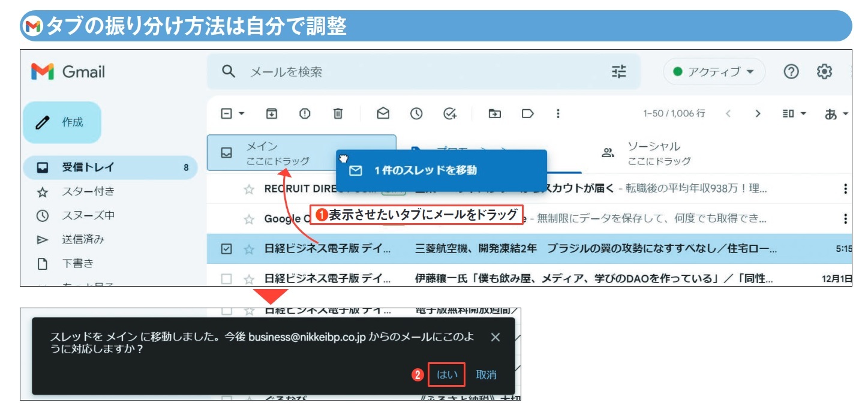The width and height of the screenshot is (868, 409).
Task: Open the help question mark icon
Action: (x=791, y=72)
